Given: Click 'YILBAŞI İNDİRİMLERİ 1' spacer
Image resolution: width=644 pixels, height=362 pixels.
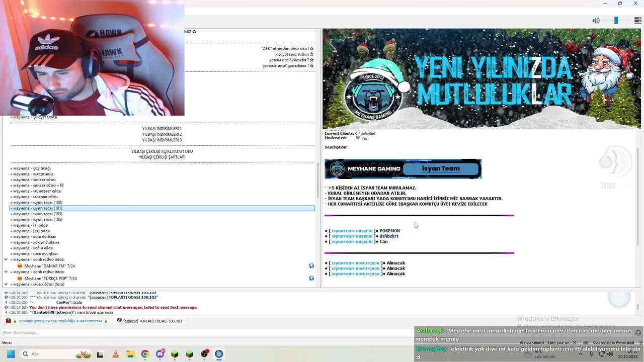Looking at the screenshot, I should [162, 129].
